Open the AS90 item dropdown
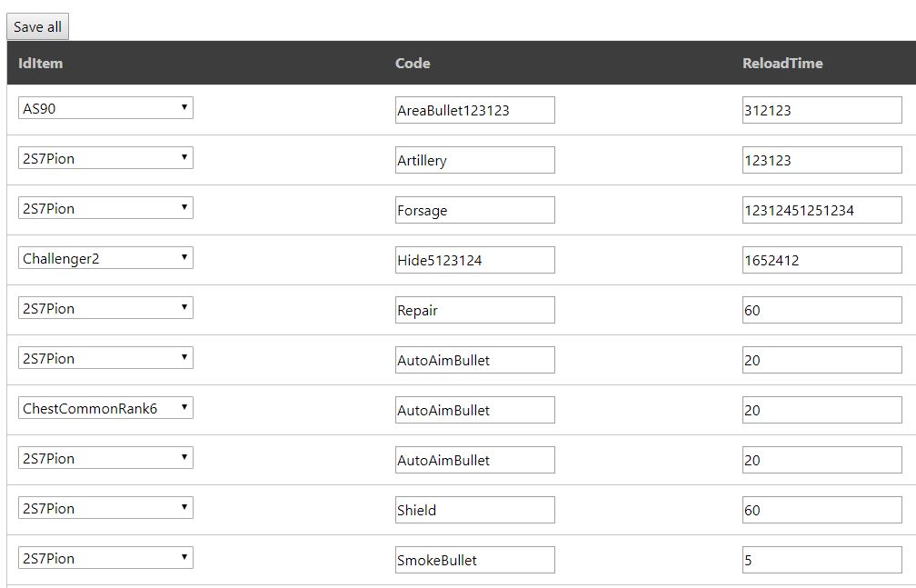This screenshot has height=588, width=916. pyautogui.click(x=105, y=108)
